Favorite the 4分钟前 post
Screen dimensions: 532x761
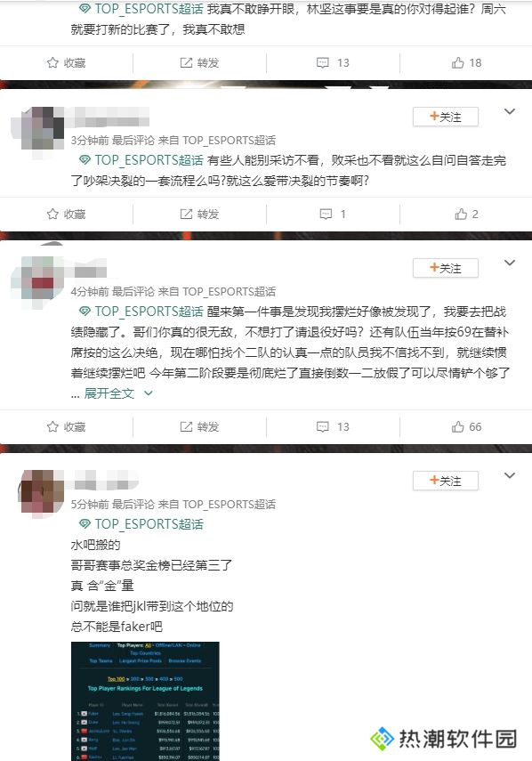click(67, 427)
